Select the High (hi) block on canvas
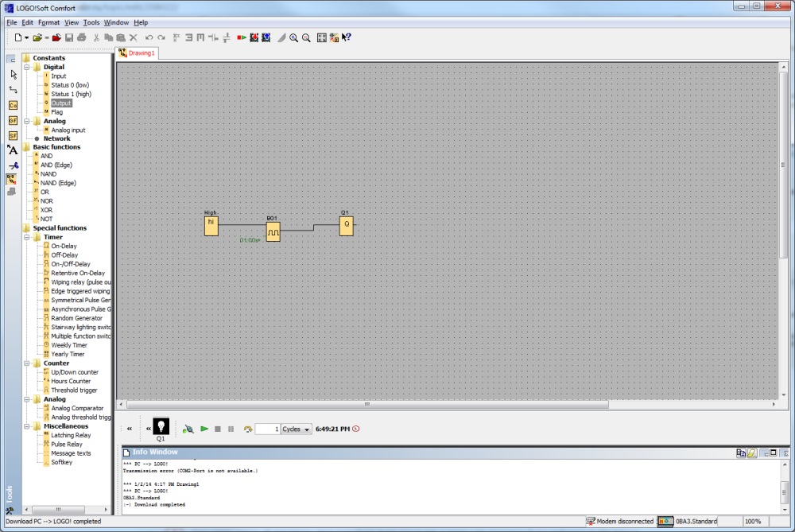Viewport: 795px width, 532px height. (x=211, y=226)
